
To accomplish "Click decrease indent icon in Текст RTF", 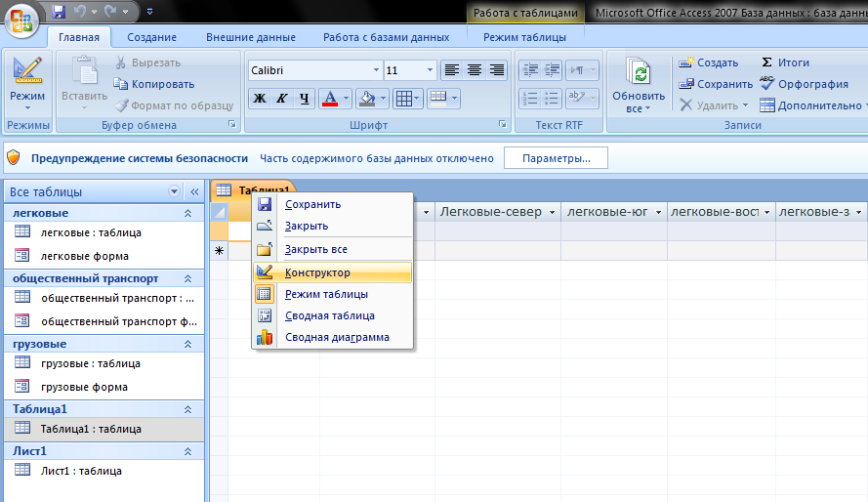I will point(530,70).
